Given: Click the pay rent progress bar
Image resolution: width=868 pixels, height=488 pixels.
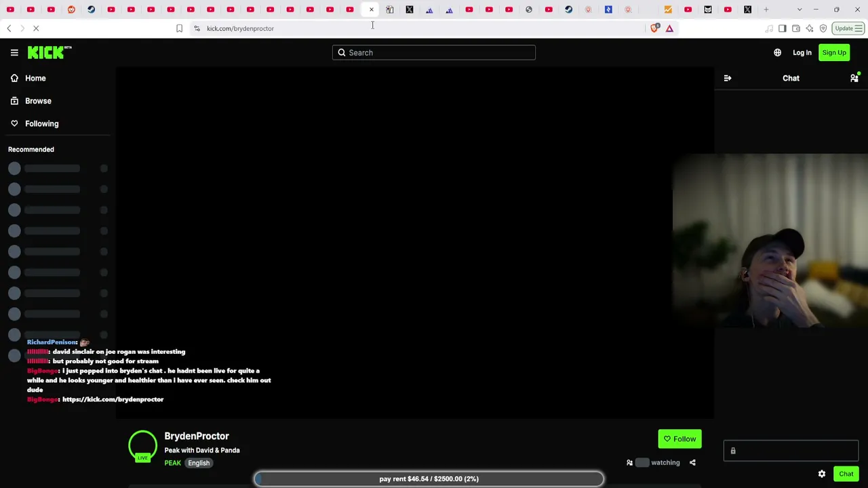Looking at the screenshot, I should tap(429, 479).
